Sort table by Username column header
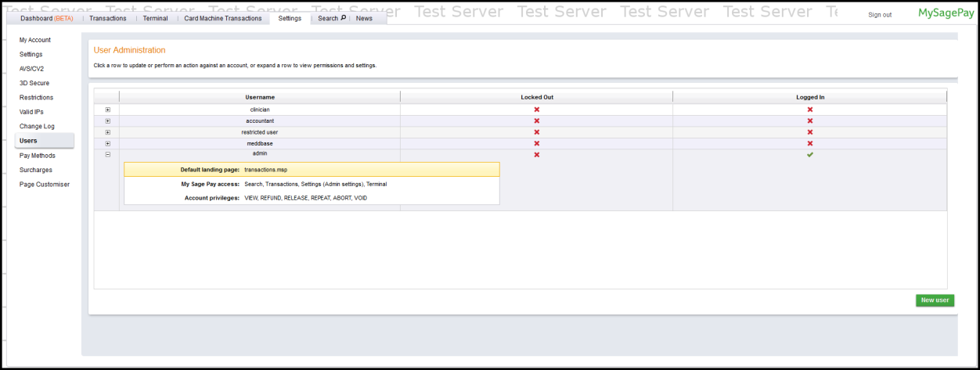This screenshot has height=370, width=980. click(260, 97)
